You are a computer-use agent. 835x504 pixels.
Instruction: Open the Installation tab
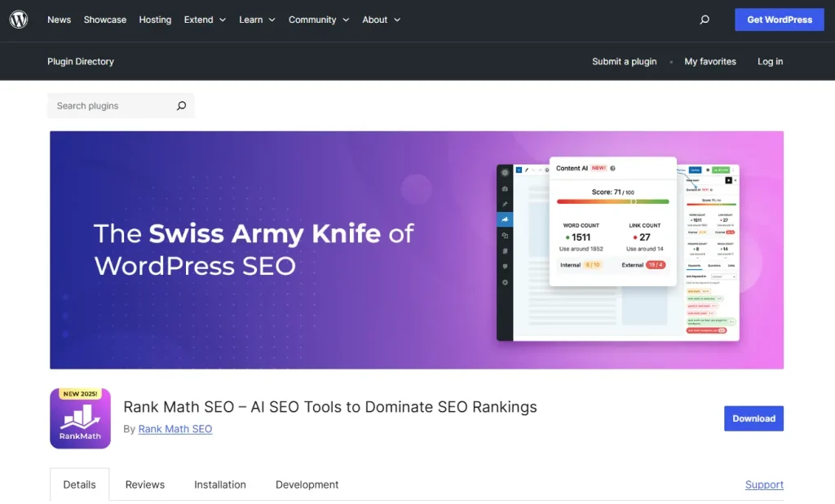coord(220,484)
